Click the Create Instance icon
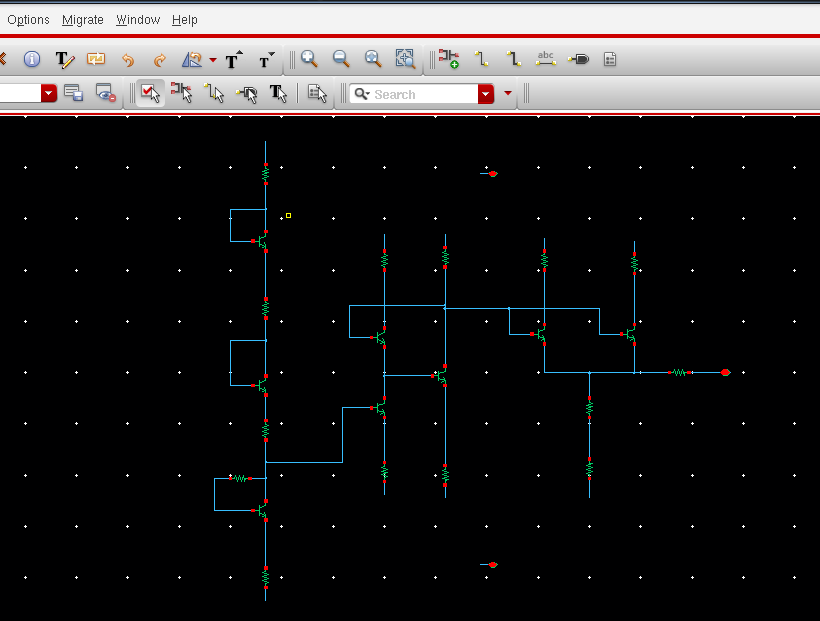This screenshot has width=820, height=621. tap(448, 60)
